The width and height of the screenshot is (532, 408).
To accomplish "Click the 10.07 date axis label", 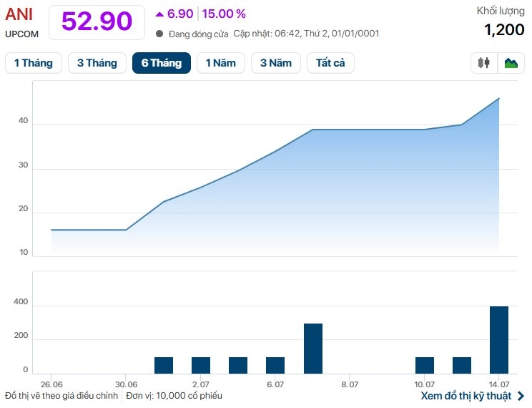I will point(425,384).
